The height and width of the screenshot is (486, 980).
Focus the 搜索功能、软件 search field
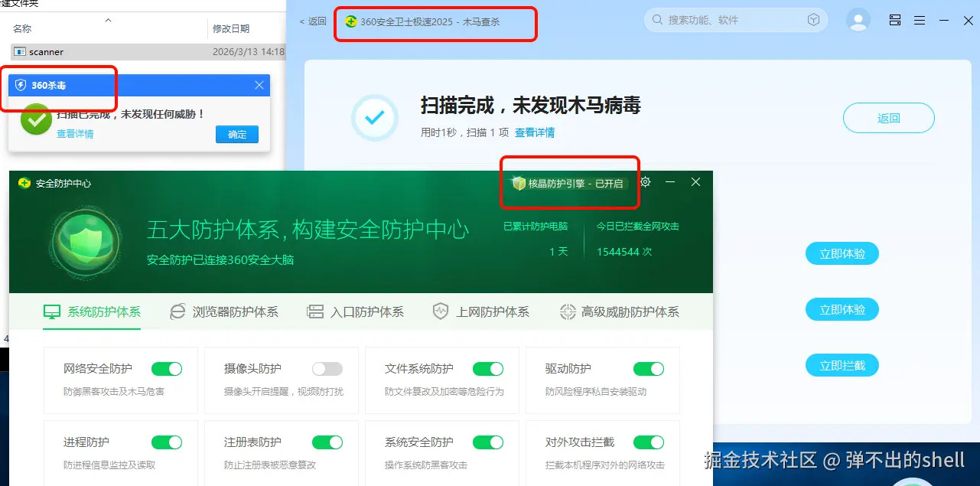[x=734, y=20]
